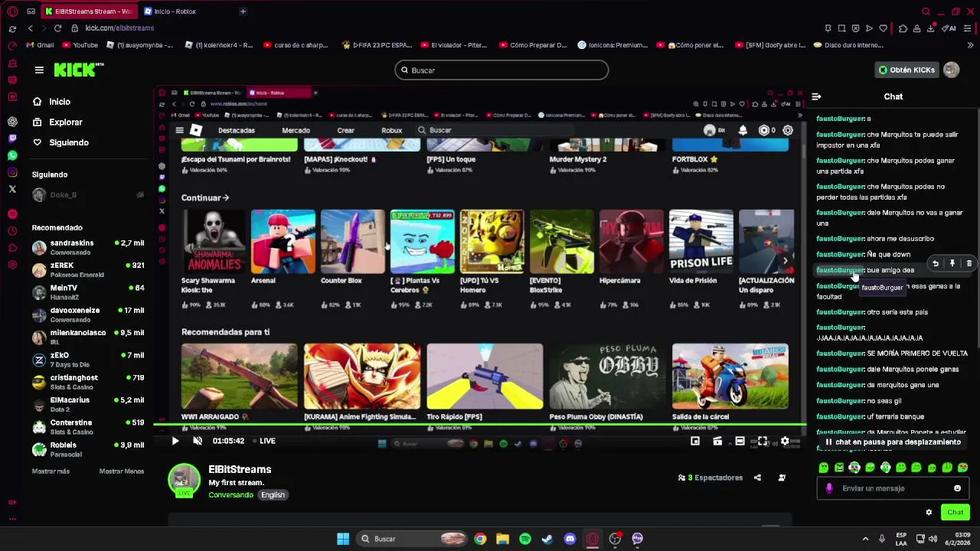Open the emoji picker in message box

tap(957, 488)
